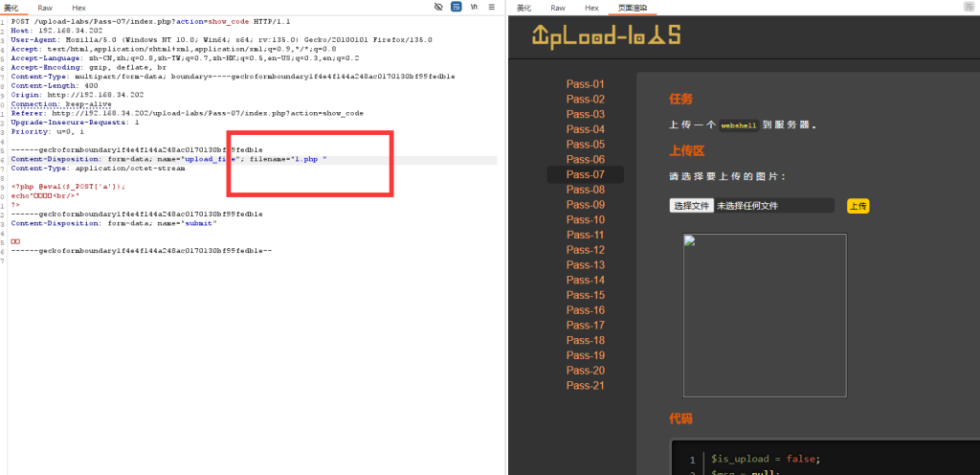
Task: Open the Pass-12 link
Action: pyautogui.click(x=585, y=250)
